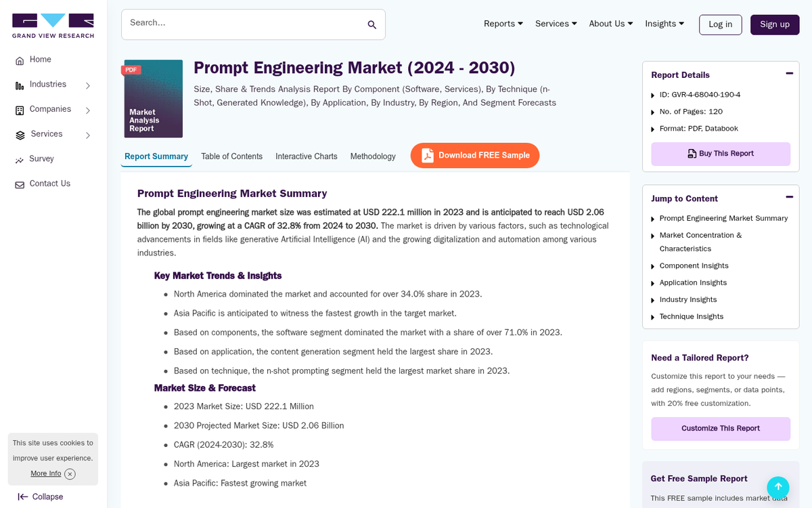
Task: Click the Collapse arrow icon
Action: click(22, 496)
